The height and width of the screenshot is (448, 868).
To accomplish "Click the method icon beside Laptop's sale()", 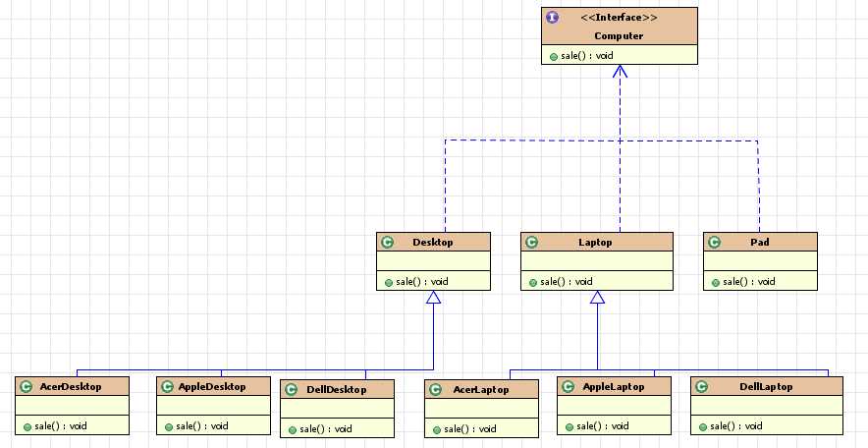I will click(533, 282).
